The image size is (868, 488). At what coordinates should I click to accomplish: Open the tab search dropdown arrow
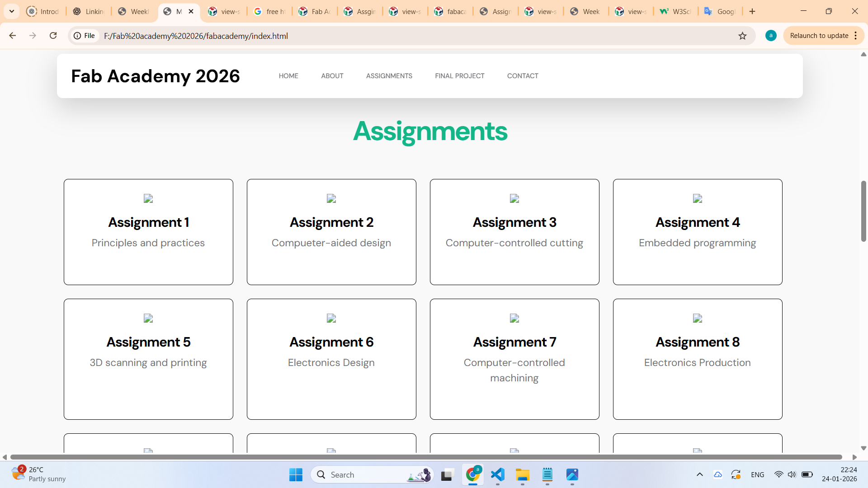tap(12, 11)
